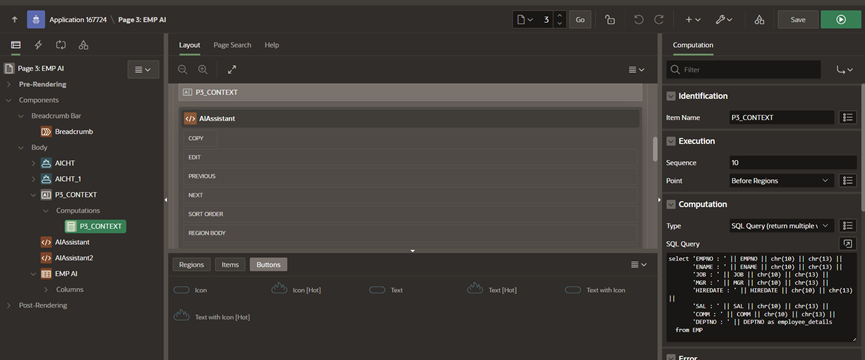Screen dimensions: 865x360
Task: Open the Go to Group menu
Action: click(844, 70)
